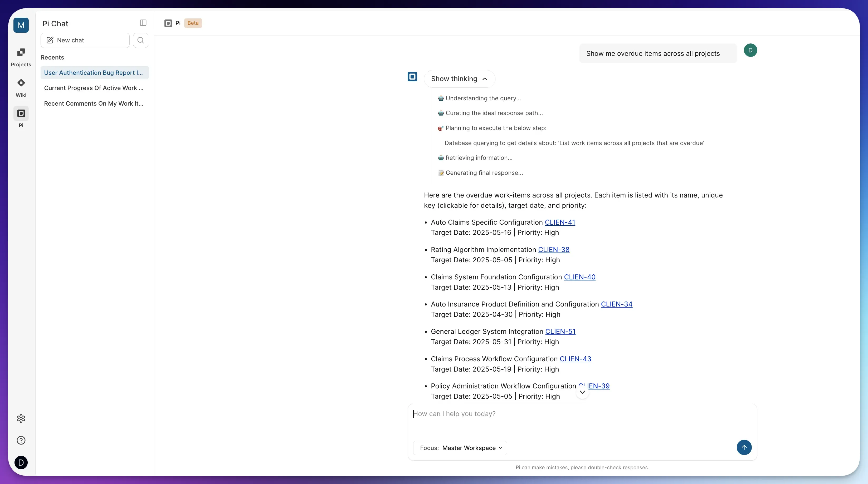Click the M workspace logo
868x484 pixels.
(21, 25)
